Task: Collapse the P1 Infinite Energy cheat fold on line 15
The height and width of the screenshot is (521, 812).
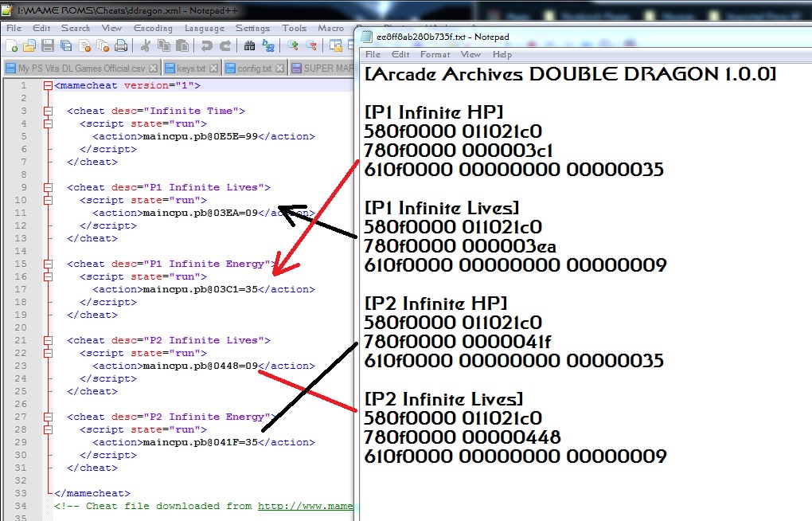Action: (48, 264)
